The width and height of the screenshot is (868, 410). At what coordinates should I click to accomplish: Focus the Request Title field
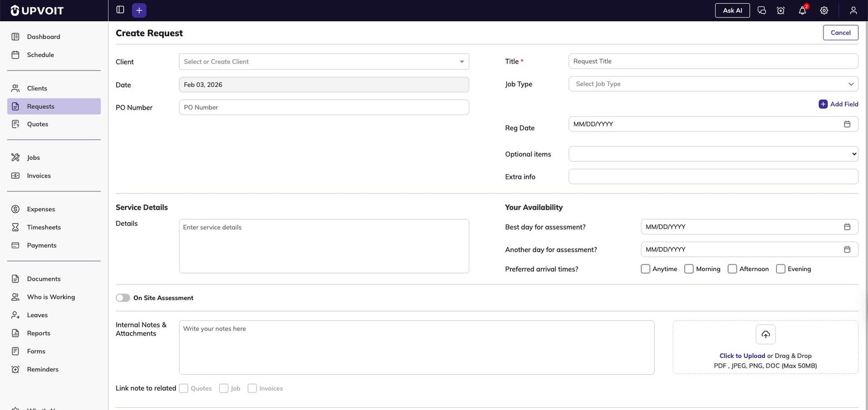713,61
